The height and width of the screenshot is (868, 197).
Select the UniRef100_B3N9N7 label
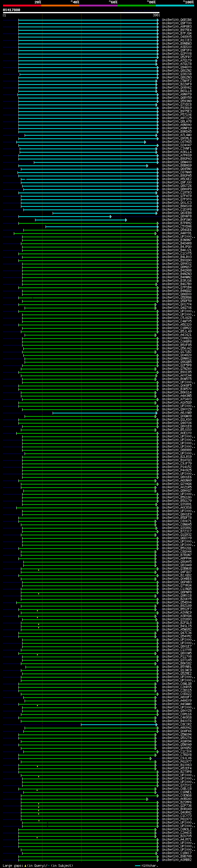[x=176, y=240]
